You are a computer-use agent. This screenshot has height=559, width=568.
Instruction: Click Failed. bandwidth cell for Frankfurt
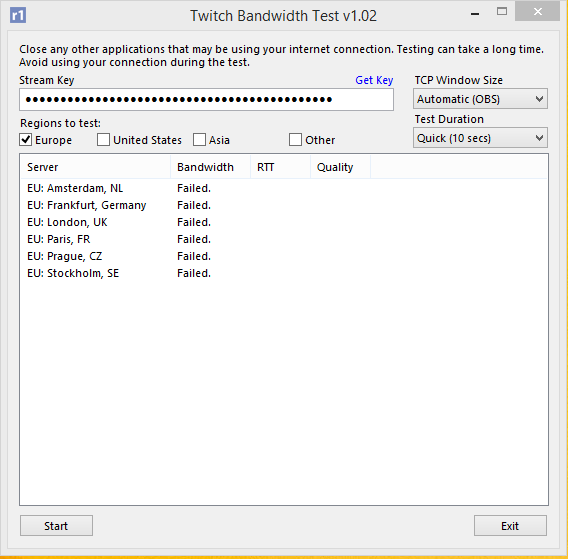[x=194, y=205]
